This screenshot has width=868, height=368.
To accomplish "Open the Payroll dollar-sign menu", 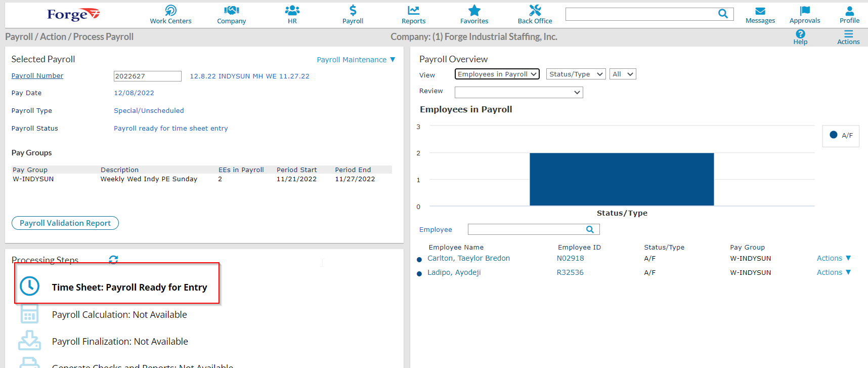I will [x=353, y=14].
